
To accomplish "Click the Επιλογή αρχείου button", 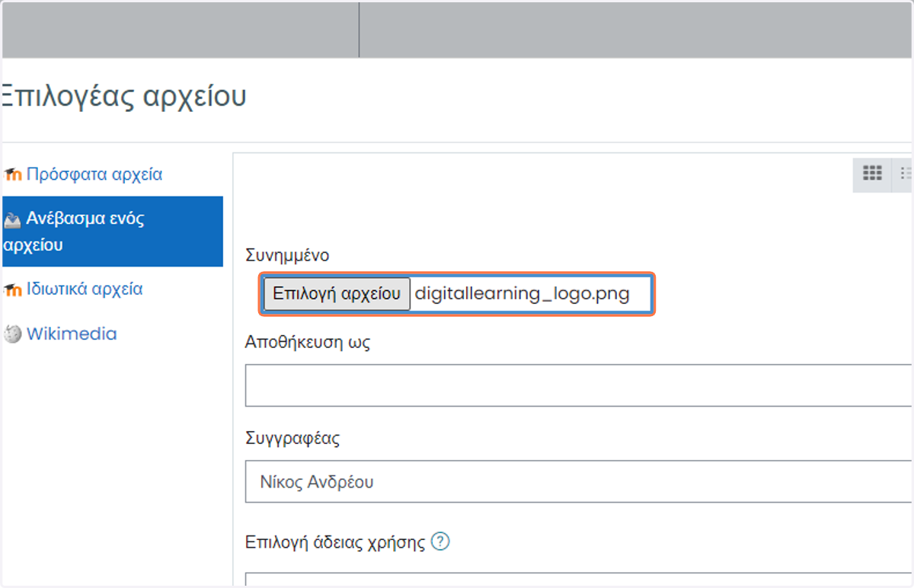I will click(337, 294).
